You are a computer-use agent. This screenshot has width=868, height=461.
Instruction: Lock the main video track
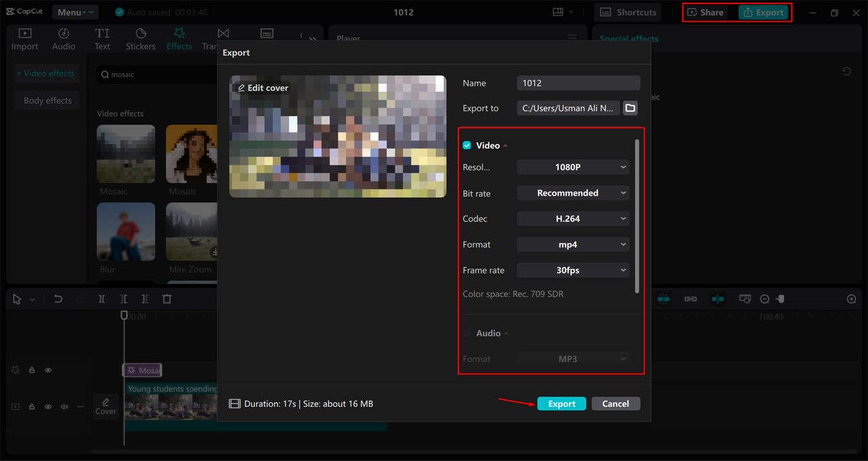point(32,407)
